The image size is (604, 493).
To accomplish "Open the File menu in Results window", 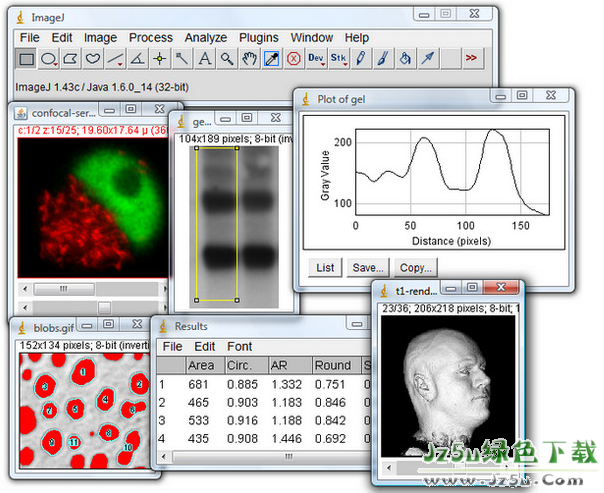I will click(173, 347).
